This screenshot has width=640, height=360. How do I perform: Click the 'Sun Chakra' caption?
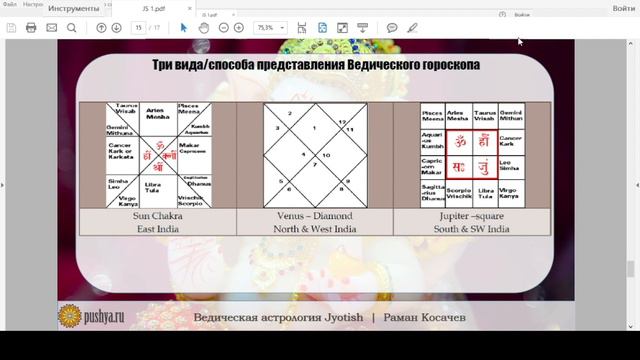[158, 216]
